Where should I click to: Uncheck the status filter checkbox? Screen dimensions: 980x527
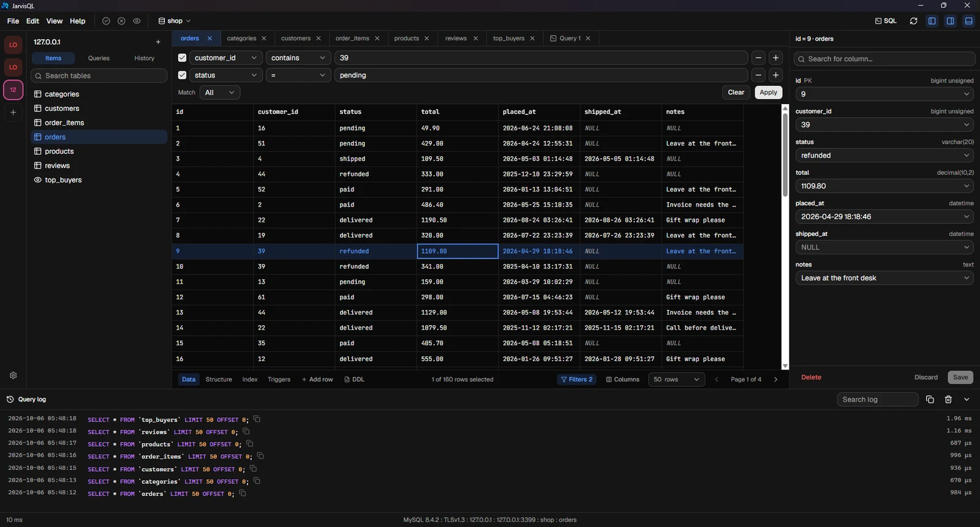click(x=182, y=75)
